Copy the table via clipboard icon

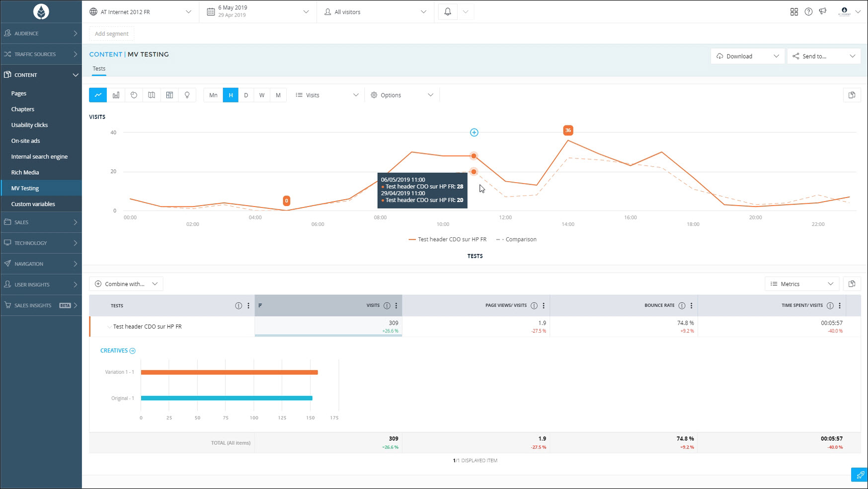point(852,283)
